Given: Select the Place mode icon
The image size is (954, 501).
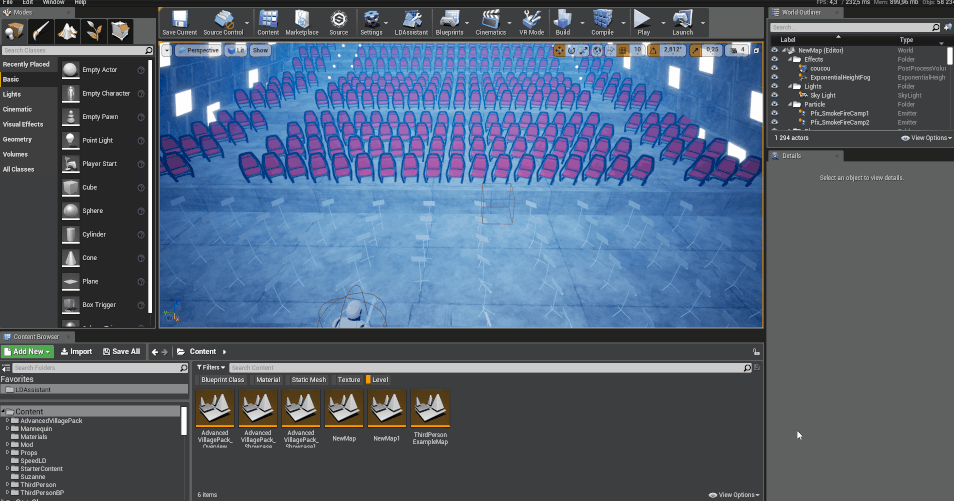Looking at the screenshot, I should pyautogui.click(x=14, y=30).
